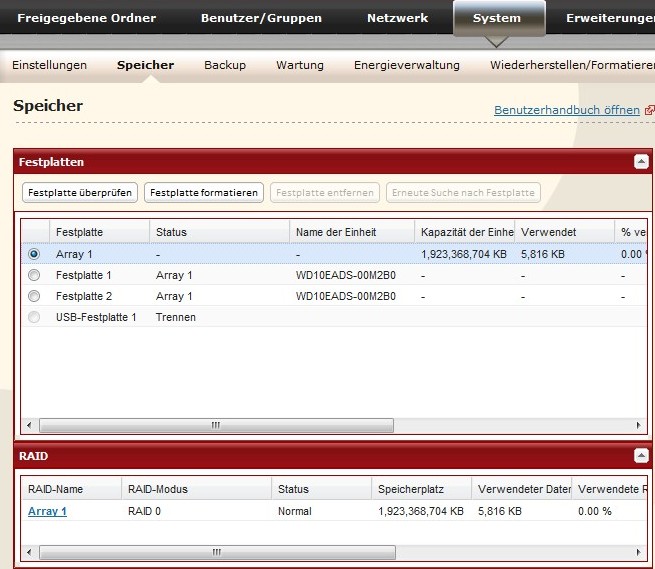The width and height of the screenshot is (655, 569).
Task: Click the Festplatte 1 row label
Action: pyautogui.click(x=84, y=275)
